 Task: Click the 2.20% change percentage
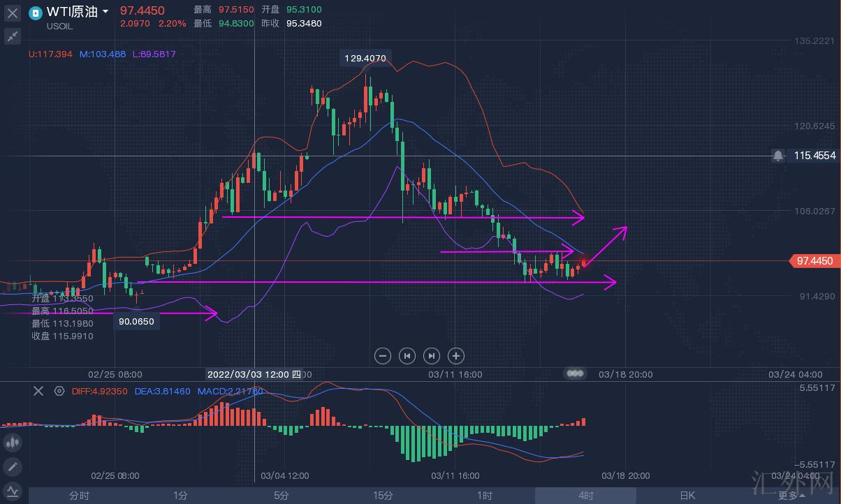(x=172, y=23)
